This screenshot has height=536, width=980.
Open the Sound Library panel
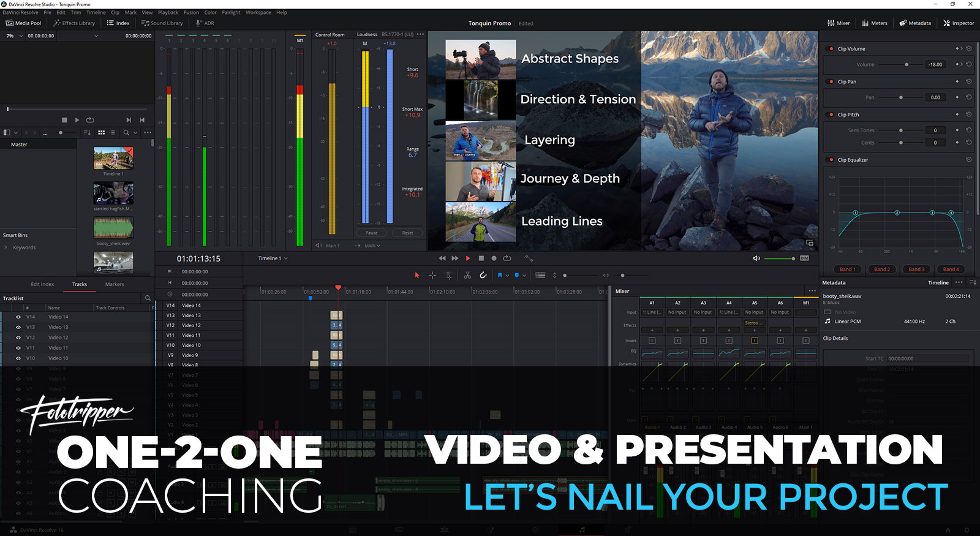click(162, 23)
